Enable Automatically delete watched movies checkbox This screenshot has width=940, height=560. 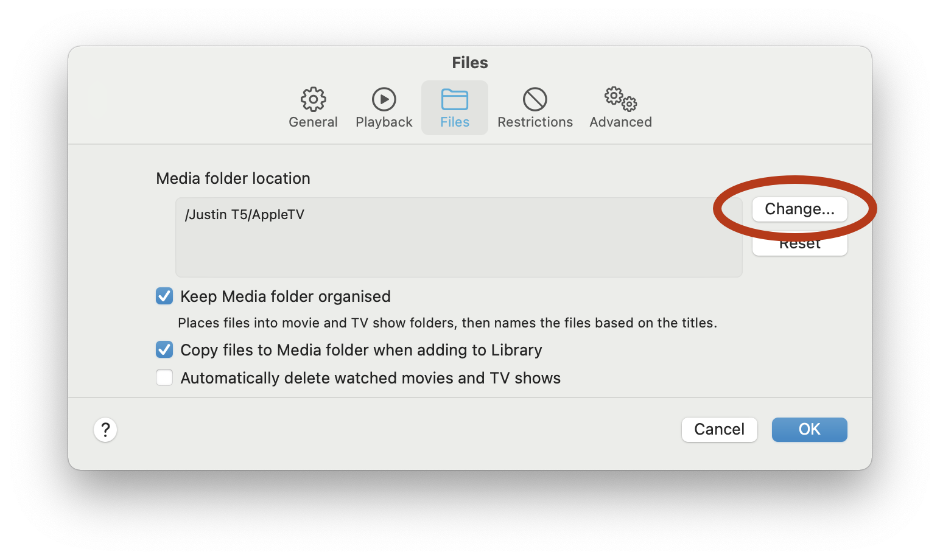pyautogui.click(x=164, y=378)
